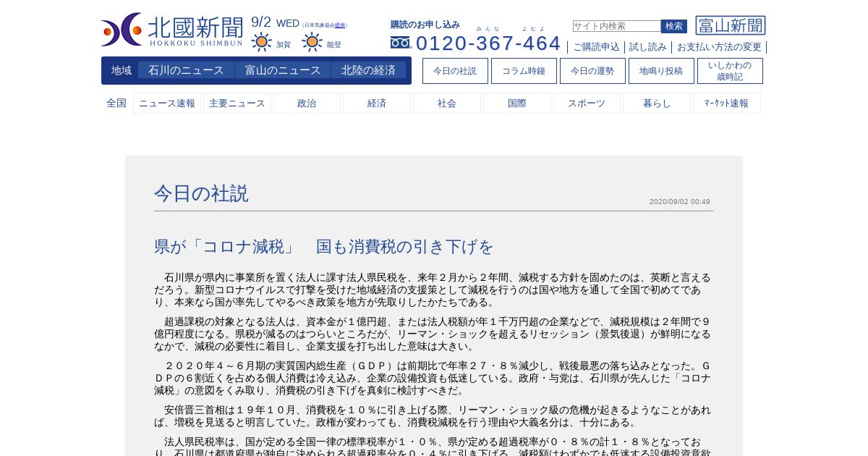Open the 試し読み link

648,47
